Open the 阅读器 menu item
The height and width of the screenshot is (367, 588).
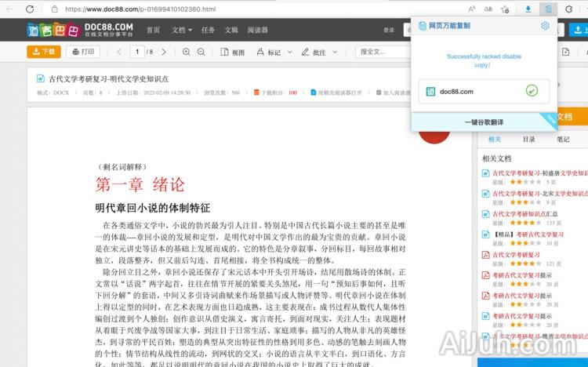tap(258, 30)
